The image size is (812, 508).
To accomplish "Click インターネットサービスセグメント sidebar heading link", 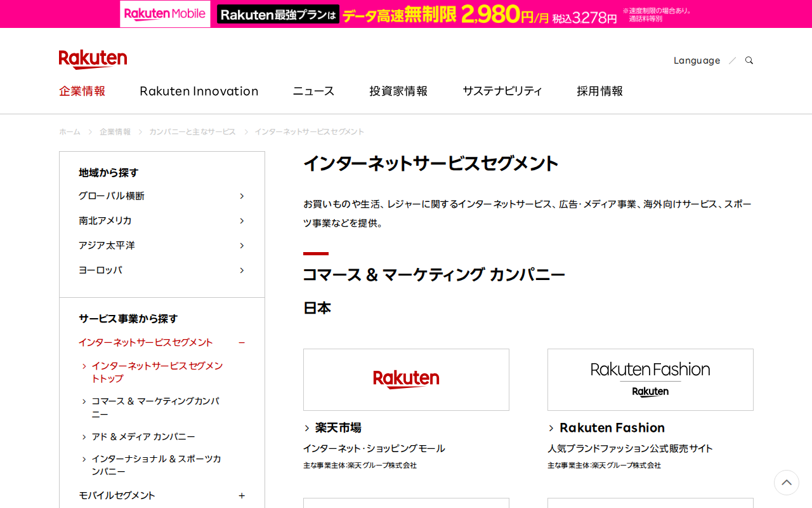I will (146, 343).
